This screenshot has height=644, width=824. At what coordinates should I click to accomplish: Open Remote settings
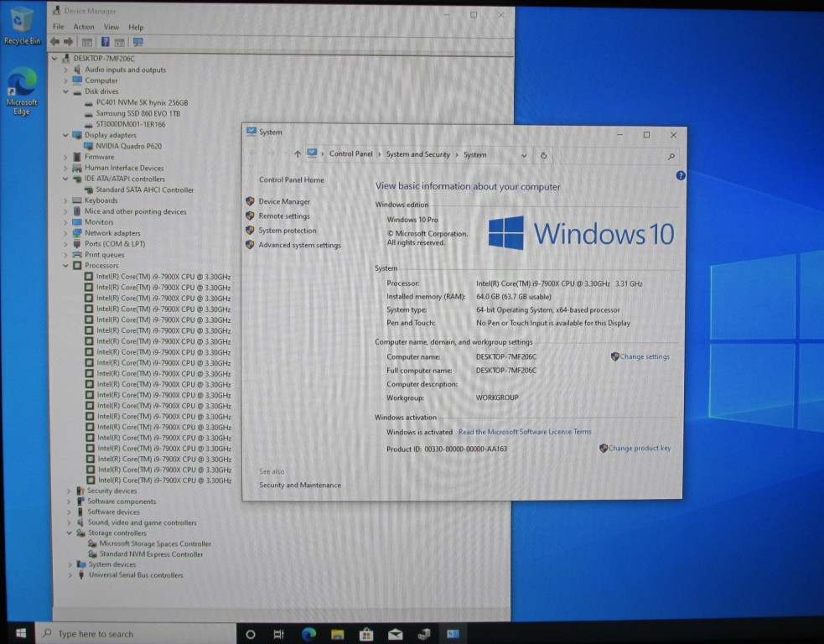click(x=284, y=216)
